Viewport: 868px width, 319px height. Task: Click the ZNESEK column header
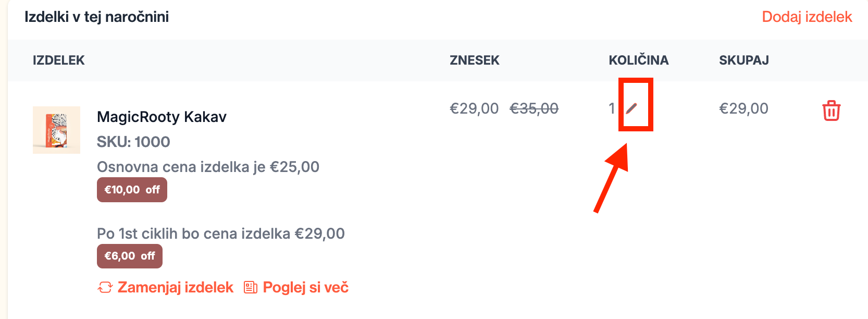pos(474,60)
